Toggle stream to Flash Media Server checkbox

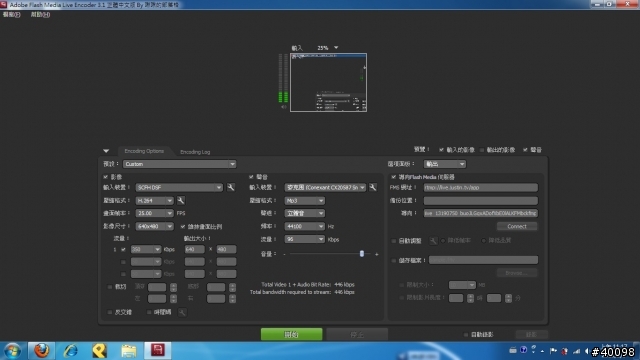coord(394,177)
